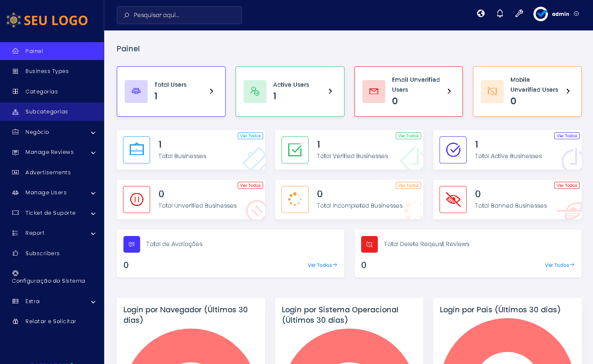Open Subcategorias in the sidebar
This screenshot has width=593, height=364.
point(46,112)
